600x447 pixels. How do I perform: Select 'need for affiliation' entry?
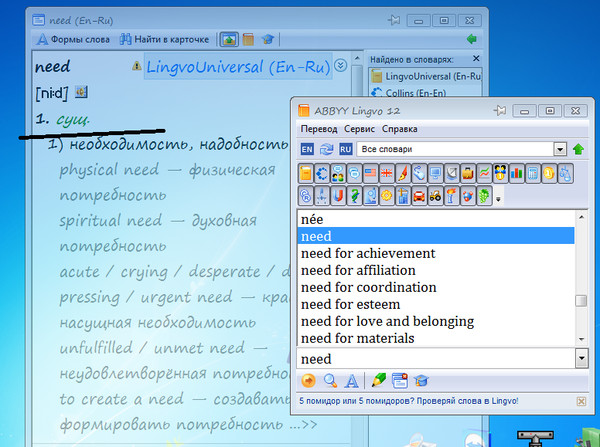coord(436,270)
